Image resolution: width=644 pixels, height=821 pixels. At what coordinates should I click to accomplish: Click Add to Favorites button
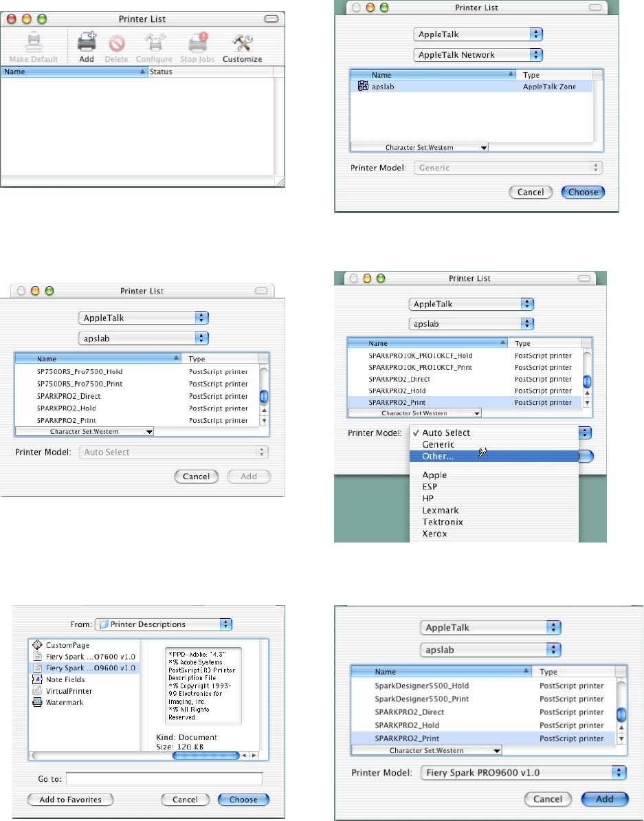[70, 800]
